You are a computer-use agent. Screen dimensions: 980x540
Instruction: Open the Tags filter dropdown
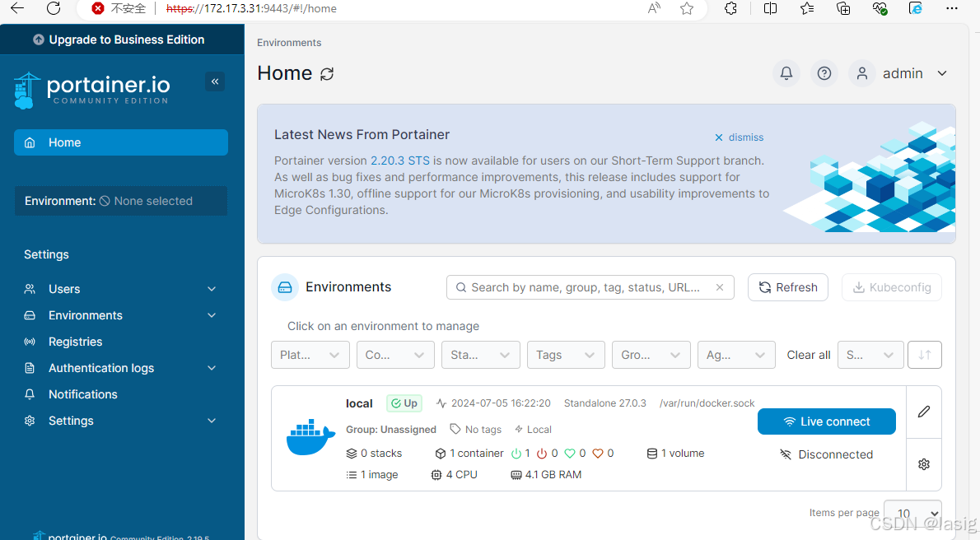click(566, 355)
